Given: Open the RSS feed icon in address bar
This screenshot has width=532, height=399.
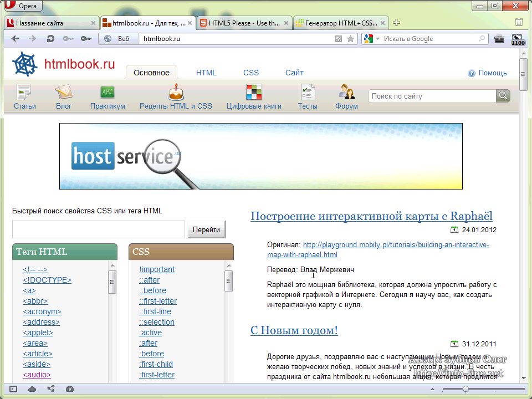Looking at the screenshot, I should tap(339, 39).
